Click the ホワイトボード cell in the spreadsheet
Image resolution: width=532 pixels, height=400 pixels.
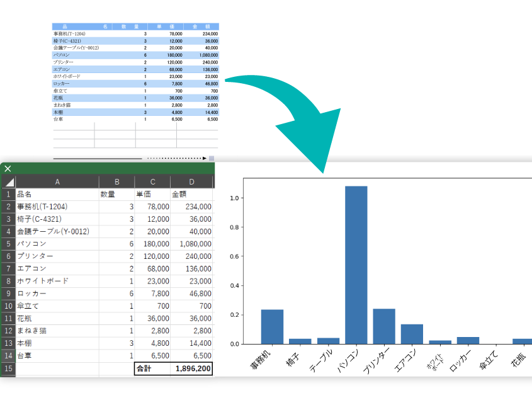(57, 281)
